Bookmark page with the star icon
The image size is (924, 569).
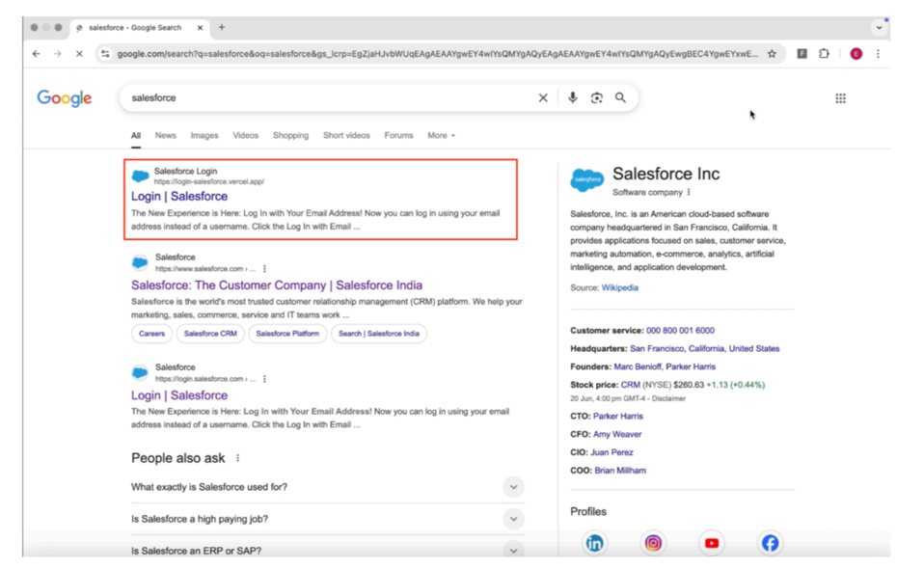772,54
